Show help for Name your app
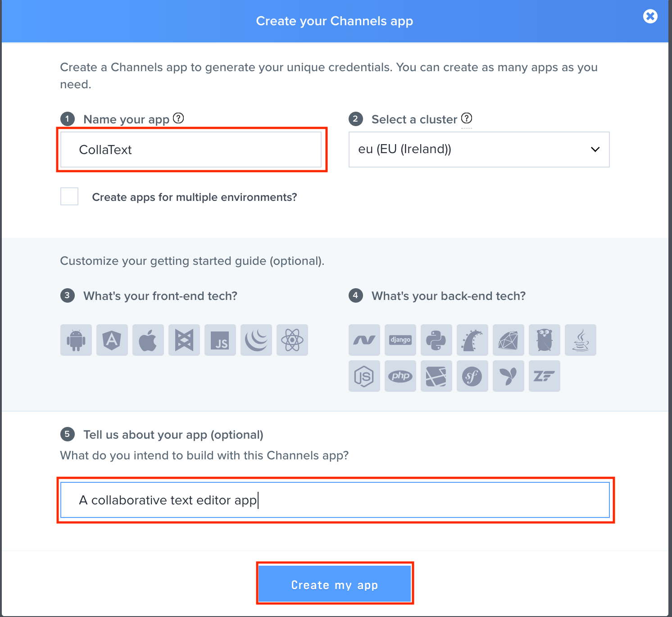This screenshot has height=617, width=672. [179, 118]
